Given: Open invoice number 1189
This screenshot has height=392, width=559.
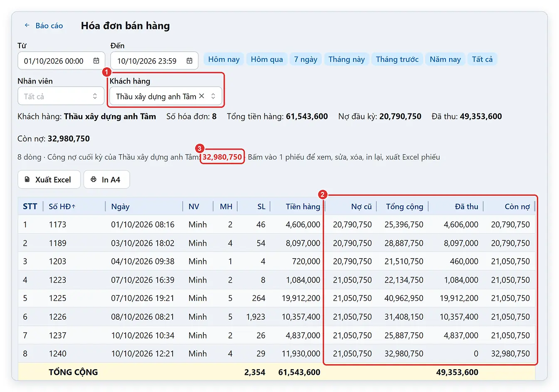Looking at the screenshot, I should [x=57, y=243].
